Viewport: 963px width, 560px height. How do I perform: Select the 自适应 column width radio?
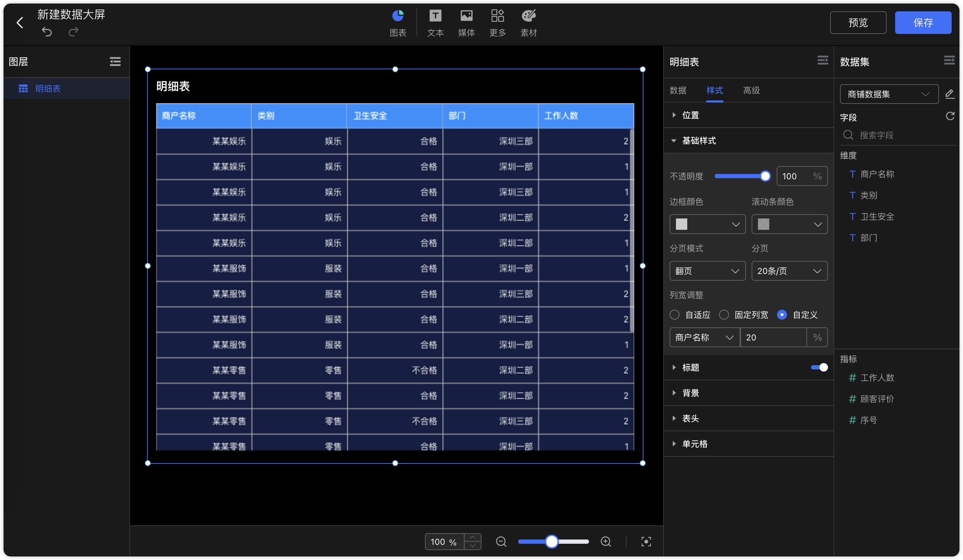pyautogui.click(x=675, y=315)
